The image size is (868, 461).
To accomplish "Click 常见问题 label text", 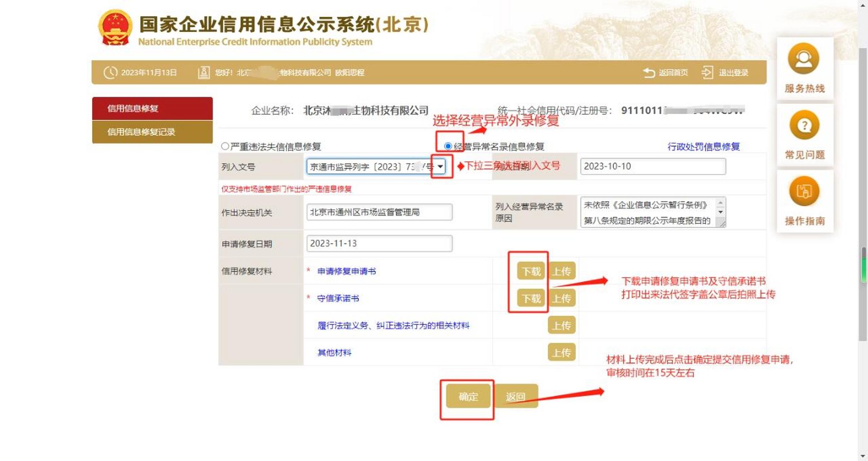I will click(805, 155).
